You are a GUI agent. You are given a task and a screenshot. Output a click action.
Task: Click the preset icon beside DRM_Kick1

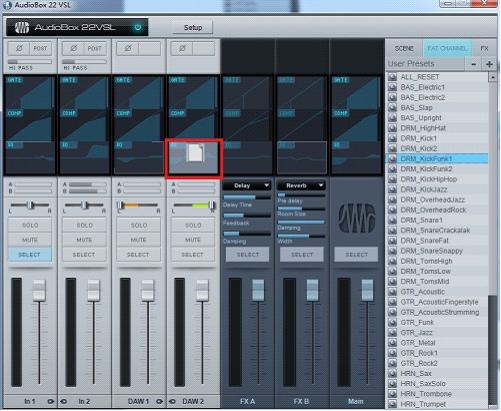click(x=392, y=138)
